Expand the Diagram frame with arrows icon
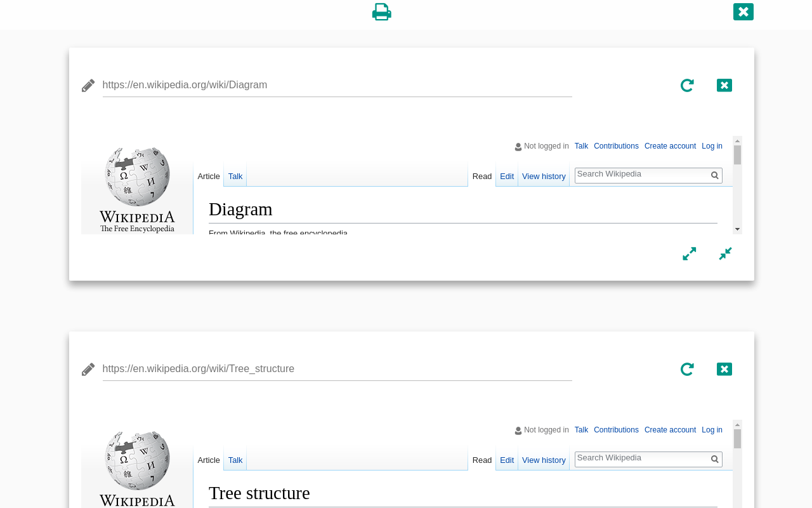Viewport: 812px width, 508px height. (x=689, y=254)
